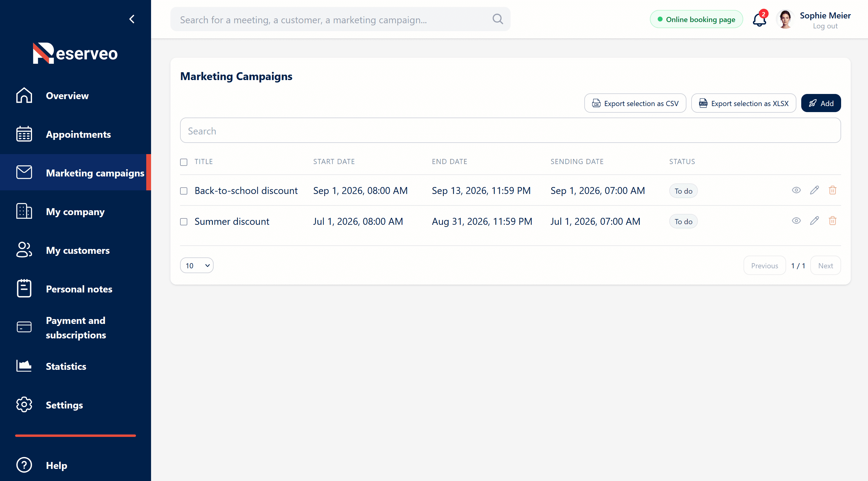Tick the select-all checkbox beside TITLE
Viewport: 868px width, 481px height.
184,162
